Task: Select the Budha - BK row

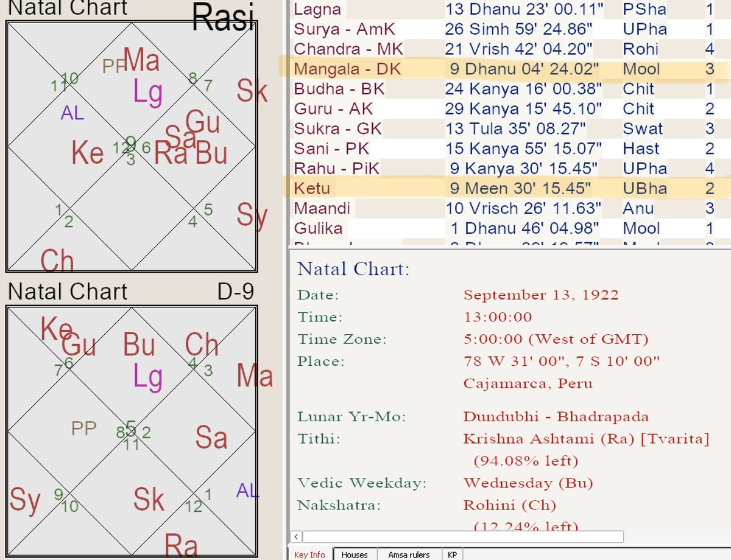Action: point(509,89)
